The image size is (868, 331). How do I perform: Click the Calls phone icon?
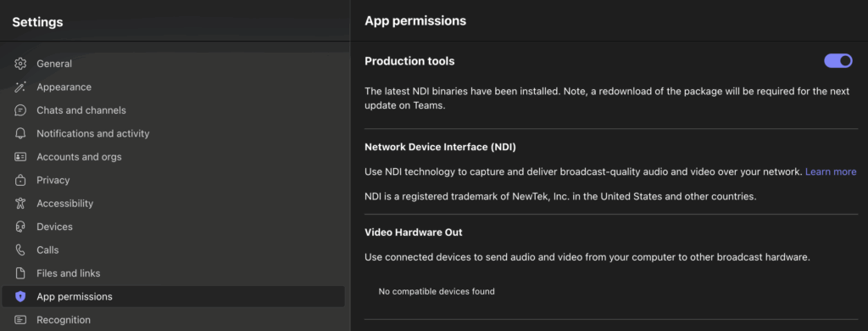pyautogui.click(x=20, y=250)
